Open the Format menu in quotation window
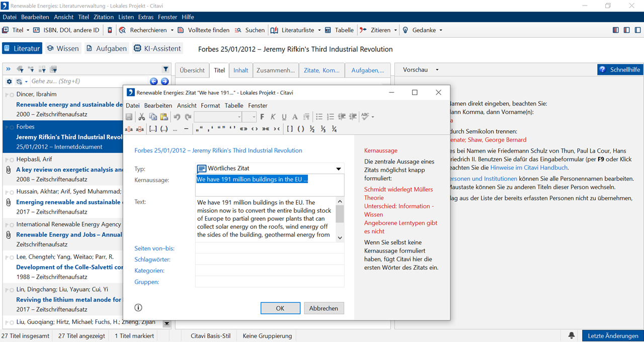This screenshot has width=644, height=342. pyautogui.click(x=210, y=106)
